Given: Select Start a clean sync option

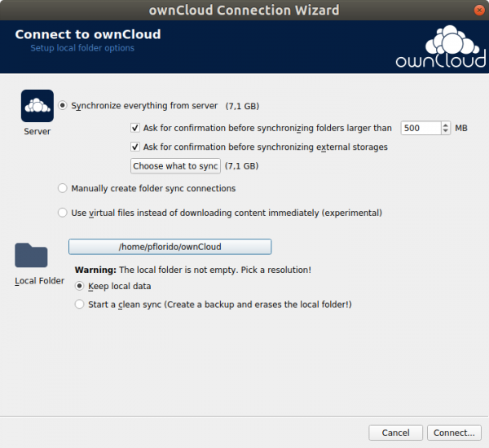Looking at the screenshot, I should click(x=79, y=305).
